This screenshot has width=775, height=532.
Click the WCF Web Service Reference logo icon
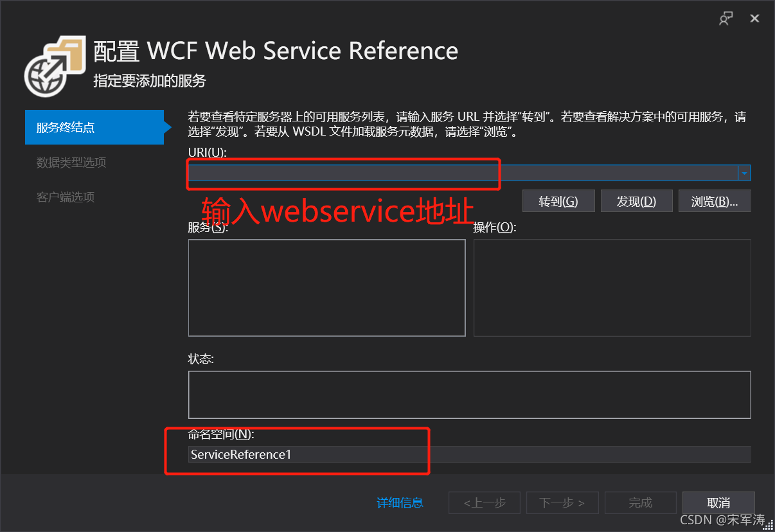55,66
